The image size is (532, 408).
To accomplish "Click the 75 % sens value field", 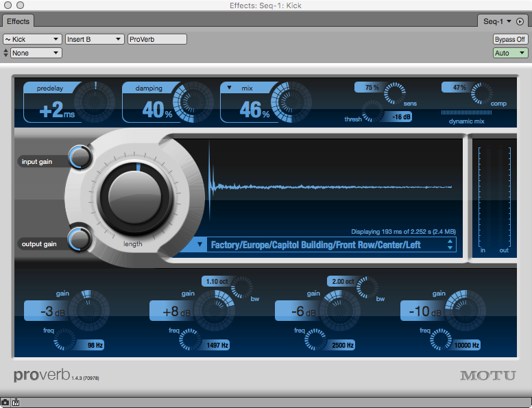I will 371,88.
